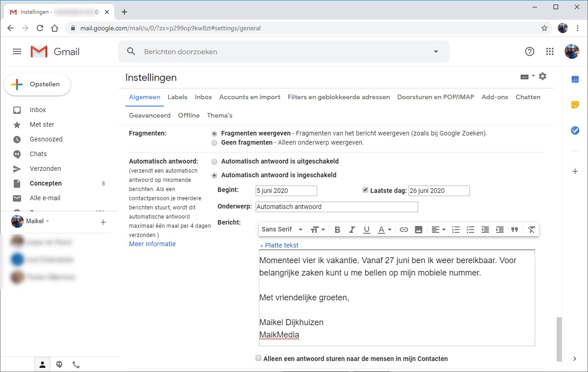Open the text alignment dropdown
The width and height of the screenshot is (588, 372).
point(438,230)
